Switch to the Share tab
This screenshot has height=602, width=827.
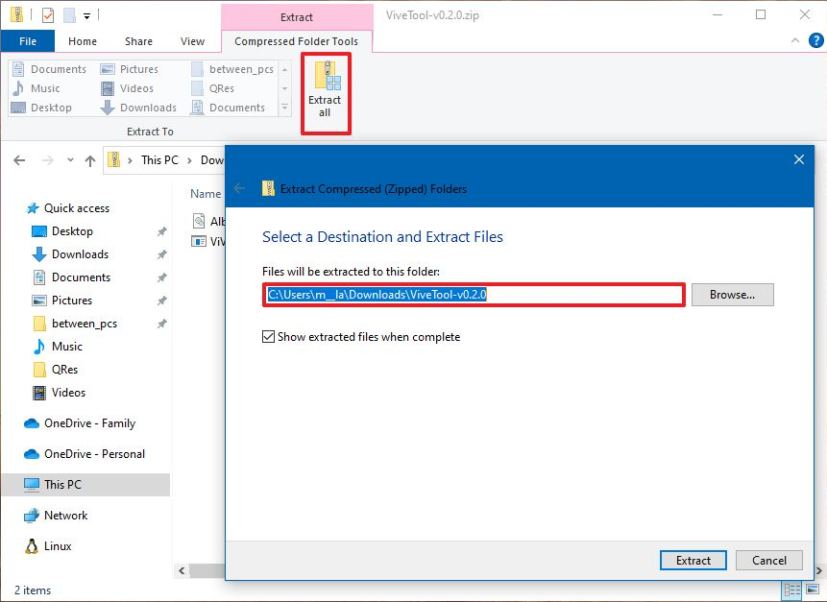tap(139, 41)
